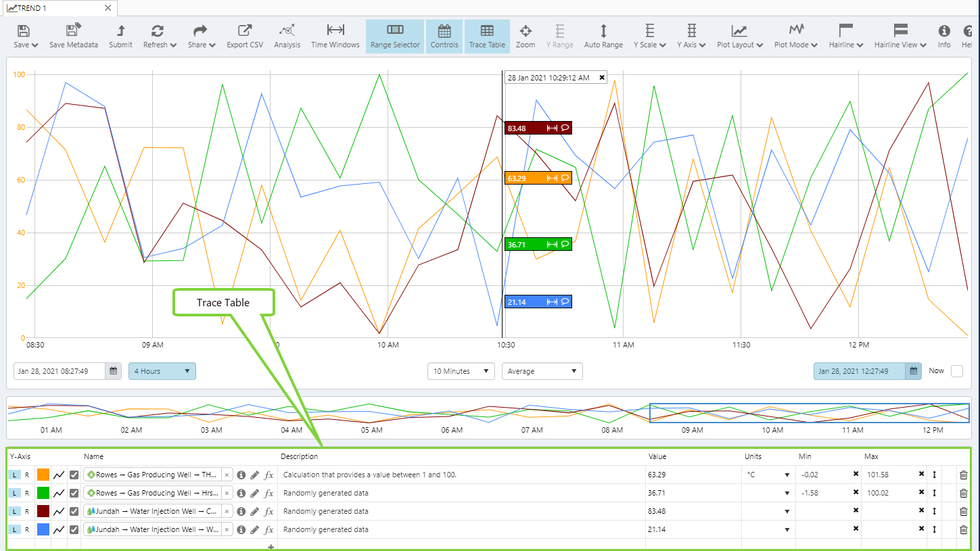Click the start date field Jan 28, 2021 08:27:49

click(x=60, y=371)
